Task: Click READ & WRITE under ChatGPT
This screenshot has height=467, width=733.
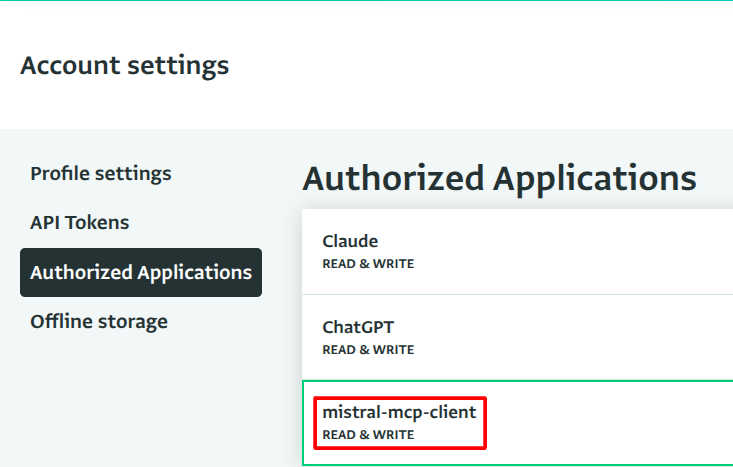Action: pyautogui.click(x=368, y=350)
